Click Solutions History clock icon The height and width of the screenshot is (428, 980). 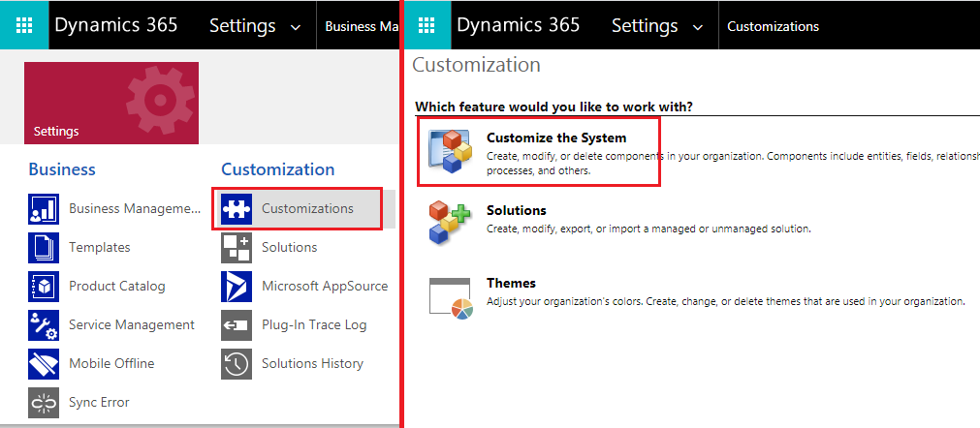(x=237, y=364)
